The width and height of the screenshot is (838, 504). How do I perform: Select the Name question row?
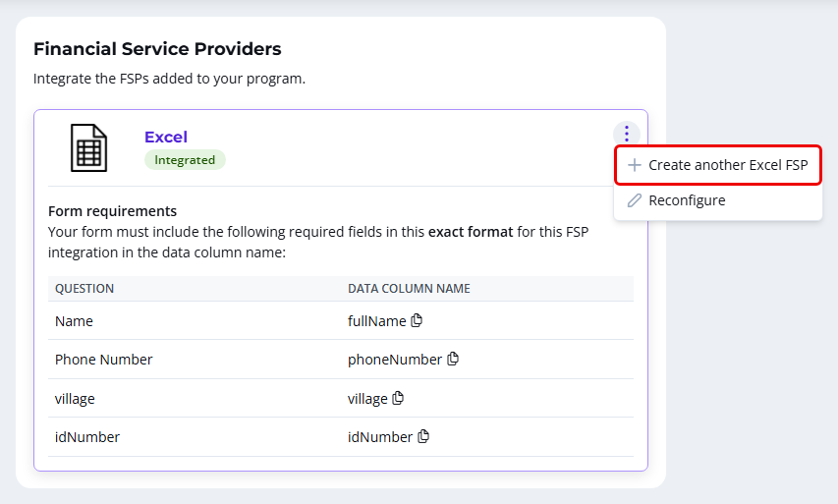tap(341, 320)
